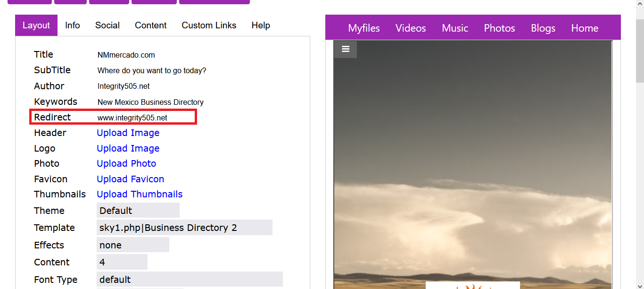
Task: Open Music in the preview navbar
Action: tap(455, 28)
